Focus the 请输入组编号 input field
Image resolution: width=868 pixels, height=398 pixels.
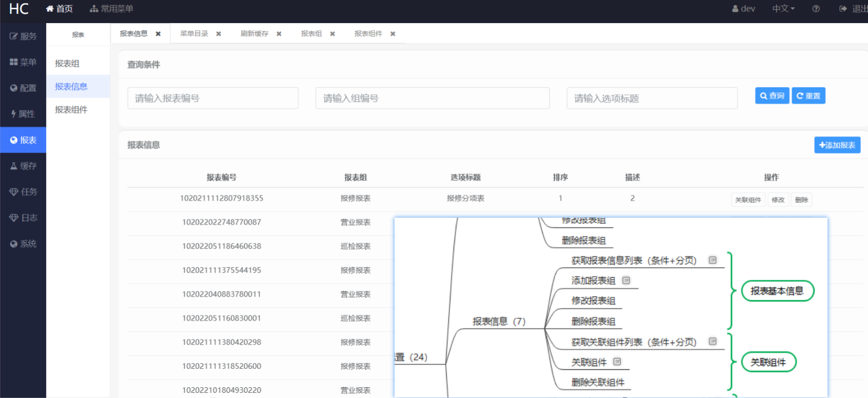pyautogui.click(x=432, y=98)
